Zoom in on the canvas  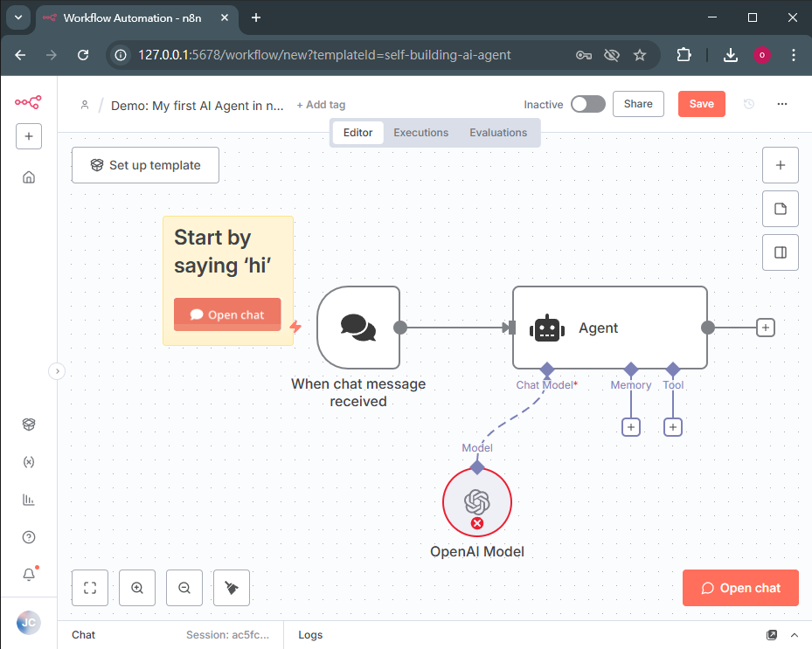pyautogui.click(x=137, y=588)
